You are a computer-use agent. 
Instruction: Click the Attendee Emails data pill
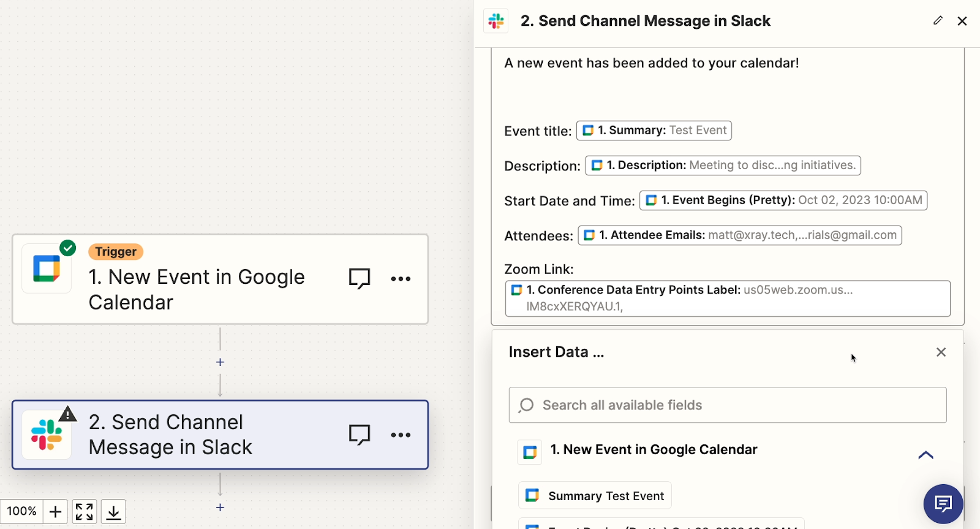[740, 235]
